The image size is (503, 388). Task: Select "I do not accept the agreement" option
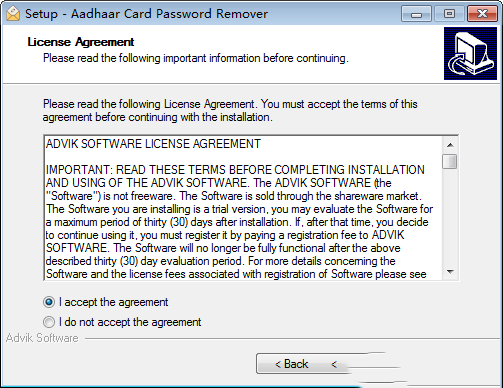pyautogui.click(x=49, y=322)
